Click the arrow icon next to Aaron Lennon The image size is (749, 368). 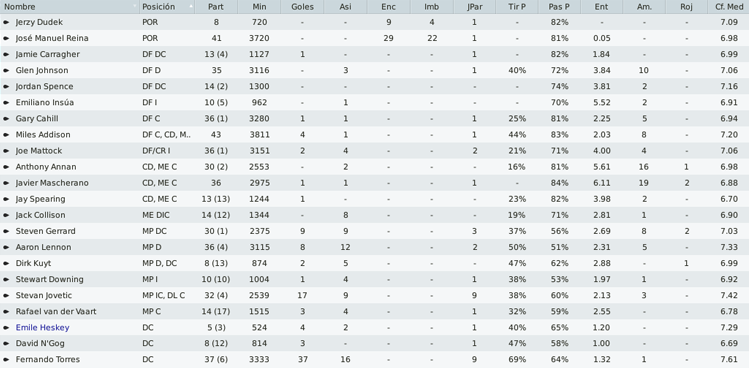6,247
